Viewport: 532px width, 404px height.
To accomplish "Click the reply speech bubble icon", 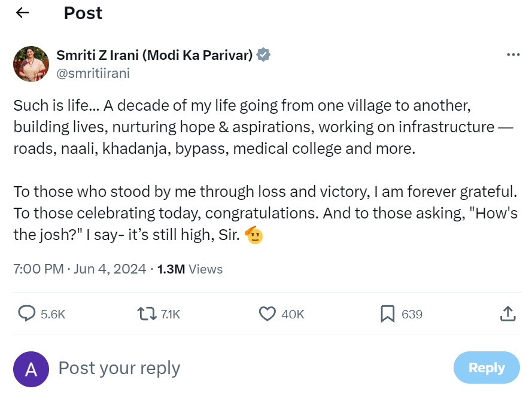I will 27,314.
